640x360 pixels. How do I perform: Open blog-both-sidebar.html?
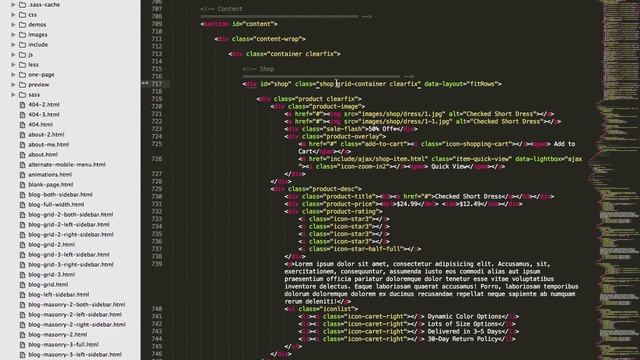(x=60, y=194)
